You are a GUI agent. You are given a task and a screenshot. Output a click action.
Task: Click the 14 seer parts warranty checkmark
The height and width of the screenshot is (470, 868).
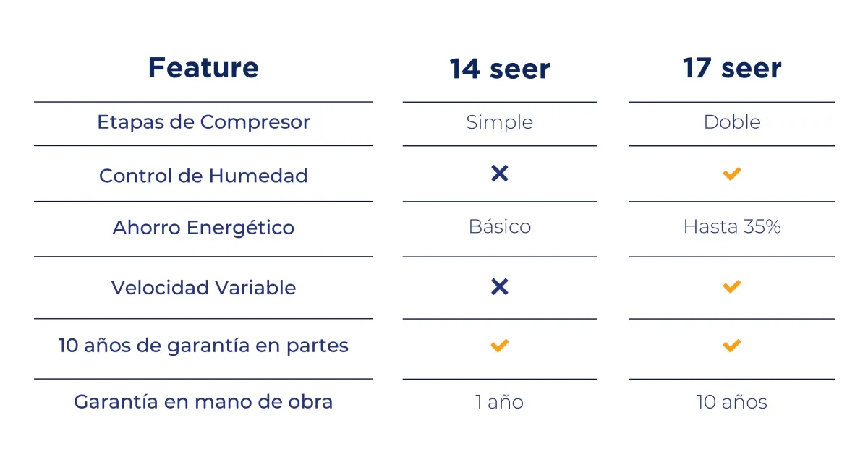click(x=499, y=346)
